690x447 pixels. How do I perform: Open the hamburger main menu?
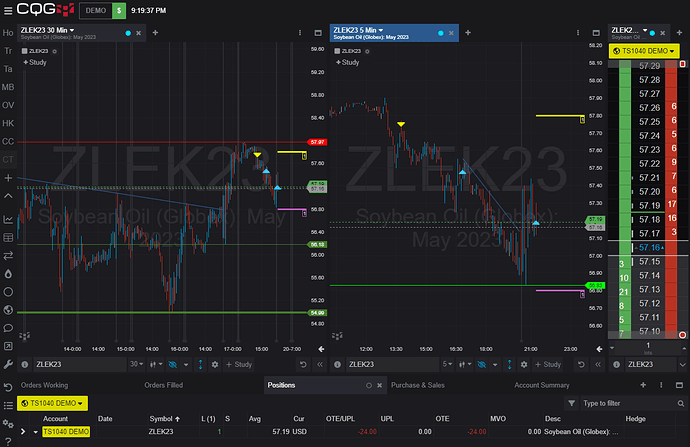[8, 11]
